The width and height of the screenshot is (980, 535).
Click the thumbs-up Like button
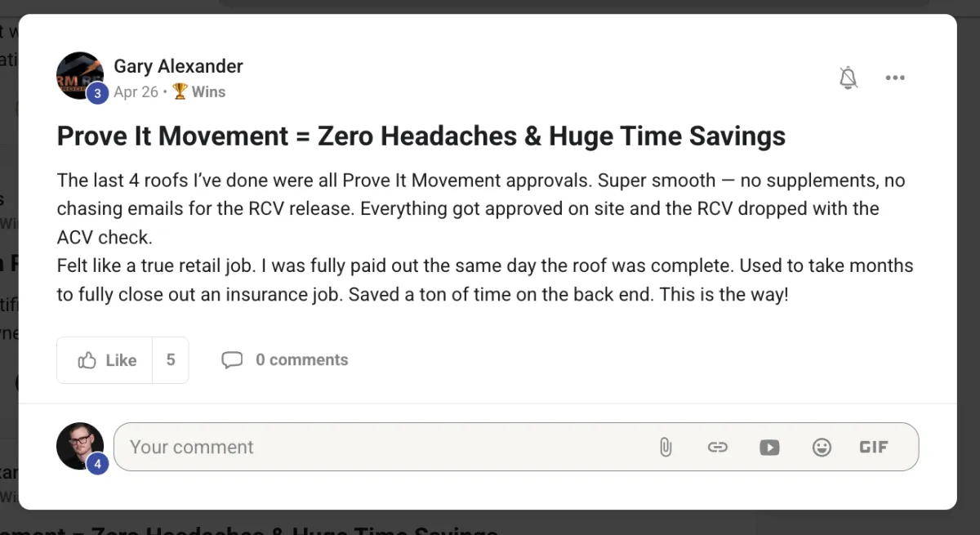(x=105, y=360)
